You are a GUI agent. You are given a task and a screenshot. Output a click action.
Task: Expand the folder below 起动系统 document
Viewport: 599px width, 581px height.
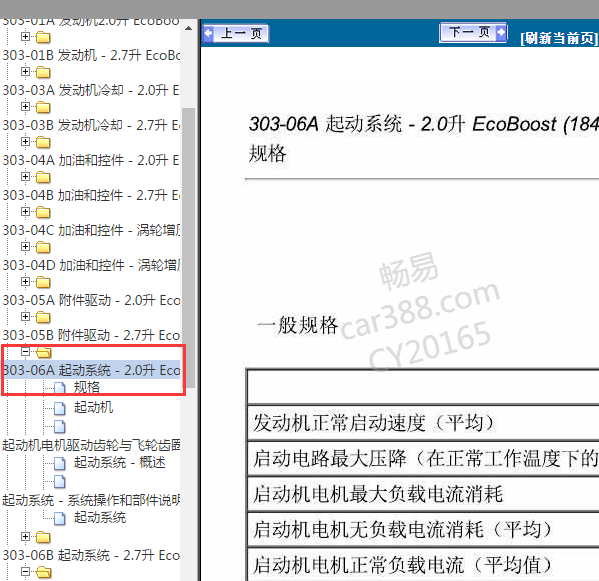click(25, 537)
